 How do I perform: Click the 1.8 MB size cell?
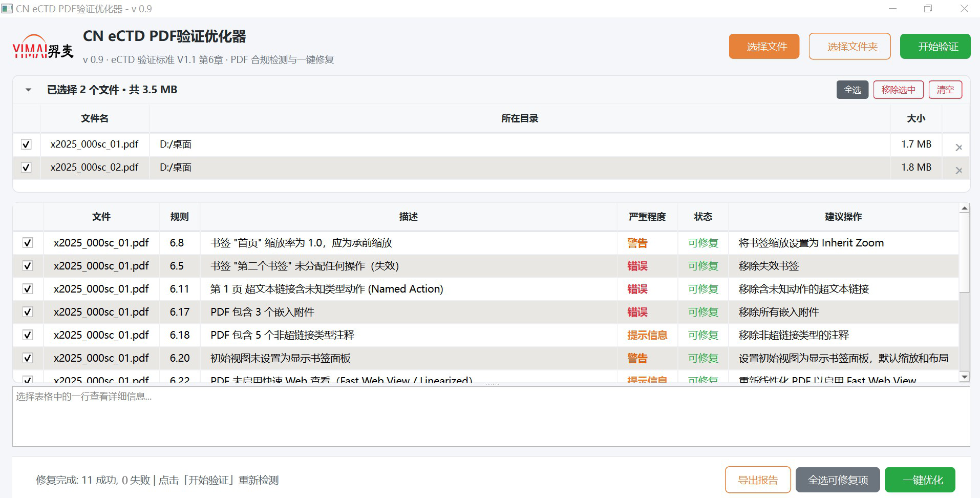click(x=916, y=168)
